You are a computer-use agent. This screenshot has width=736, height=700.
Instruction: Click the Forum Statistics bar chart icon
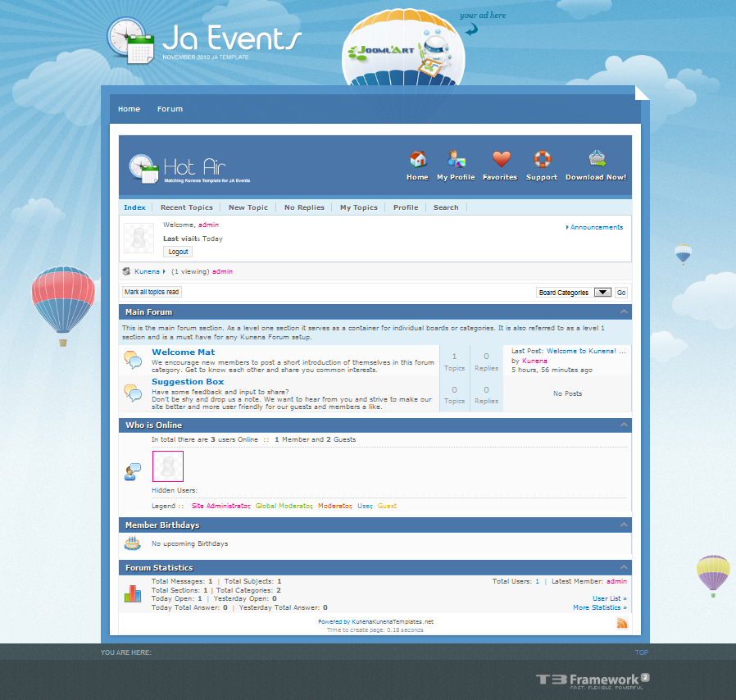pos(133,593)
